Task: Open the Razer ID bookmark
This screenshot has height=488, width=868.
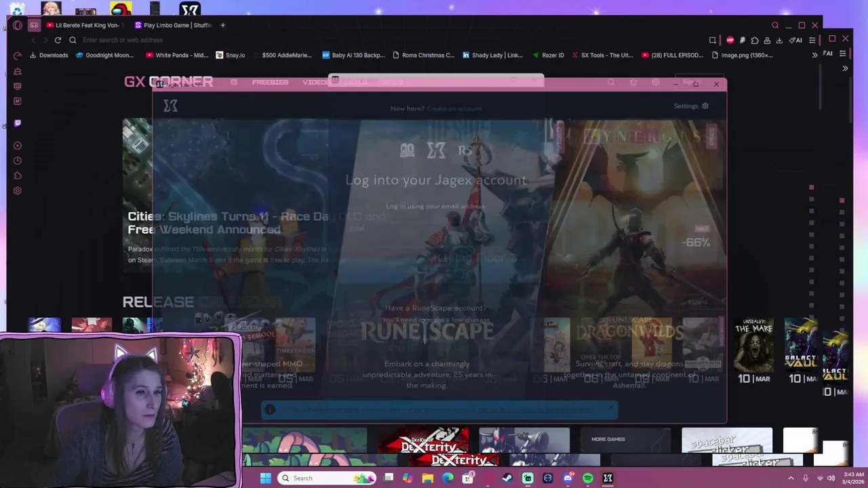Action: (x=548, y=55)
